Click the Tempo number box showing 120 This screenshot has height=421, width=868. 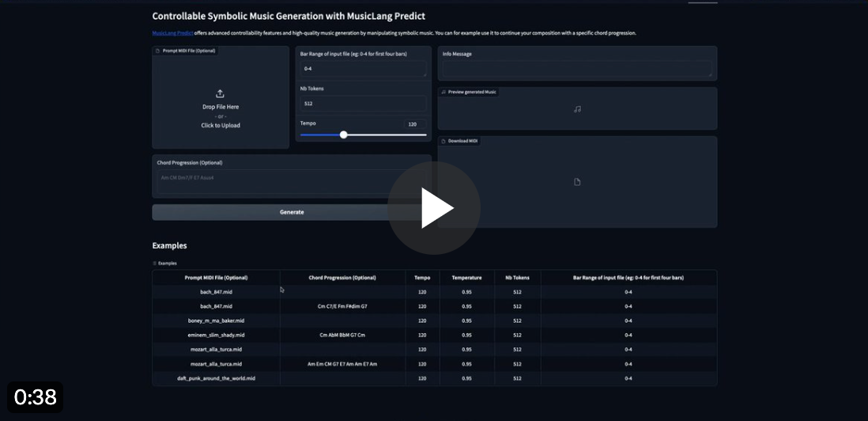pos(415,124)
